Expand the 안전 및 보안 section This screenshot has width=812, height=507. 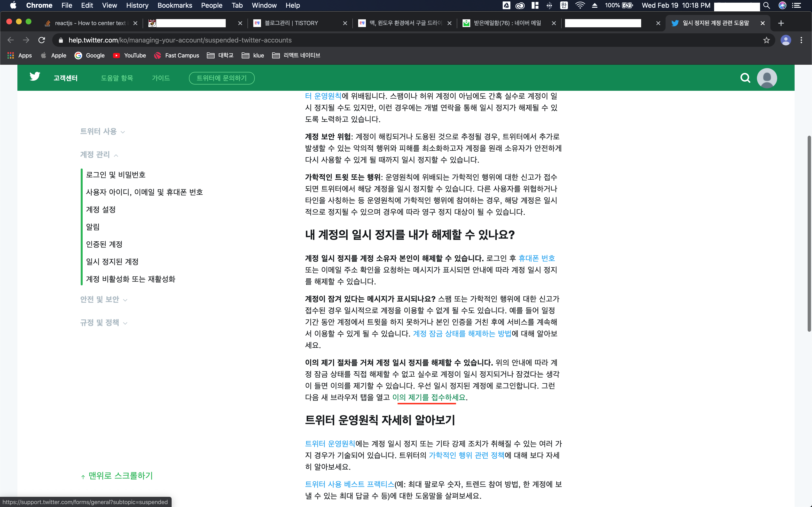[x=103, y=299]
